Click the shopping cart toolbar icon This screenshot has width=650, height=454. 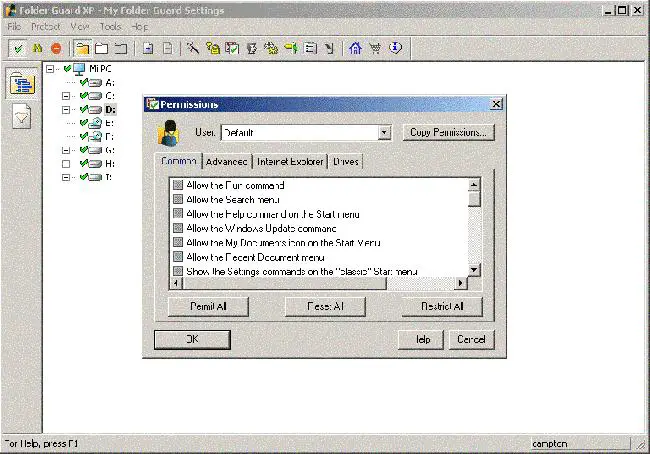click(x=375, y=49)
